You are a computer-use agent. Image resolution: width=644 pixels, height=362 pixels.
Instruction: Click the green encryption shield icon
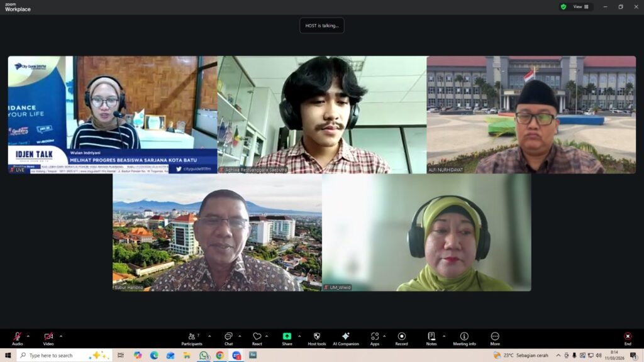click(x=563, y=7)
